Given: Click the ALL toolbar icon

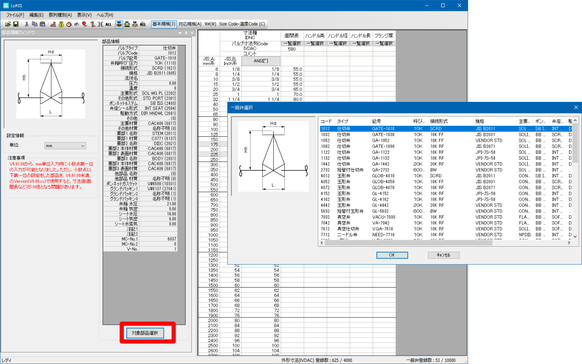Looking at the screenshot, I should coord(108,24).
